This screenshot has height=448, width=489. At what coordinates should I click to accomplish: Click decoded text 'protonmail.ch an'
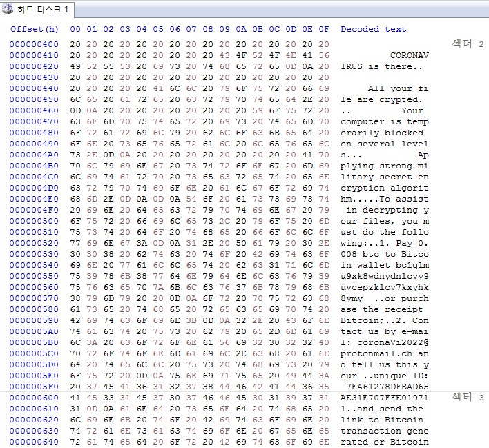(x=385, y=354)
